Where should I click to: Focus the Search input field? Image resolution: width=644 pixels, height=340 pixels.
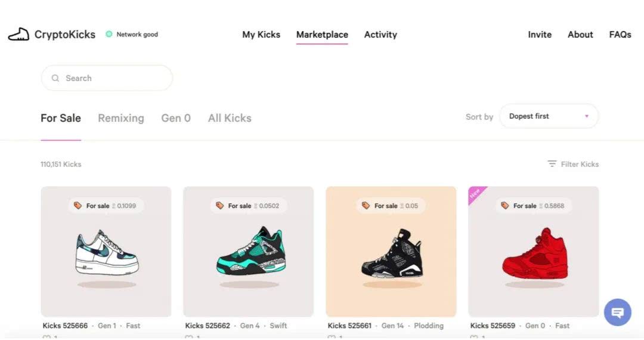[x=113, y=78]
